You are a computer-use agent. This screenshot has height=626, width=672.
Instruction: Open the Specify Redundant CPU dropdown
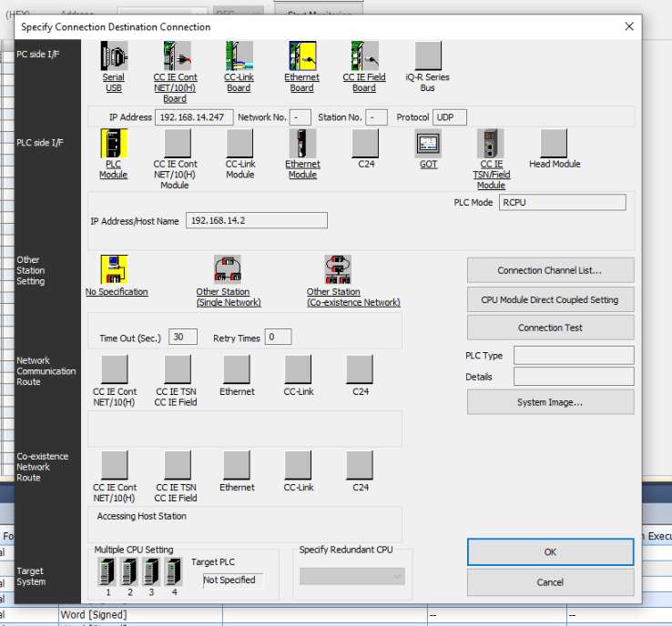(x=352, y=576)
